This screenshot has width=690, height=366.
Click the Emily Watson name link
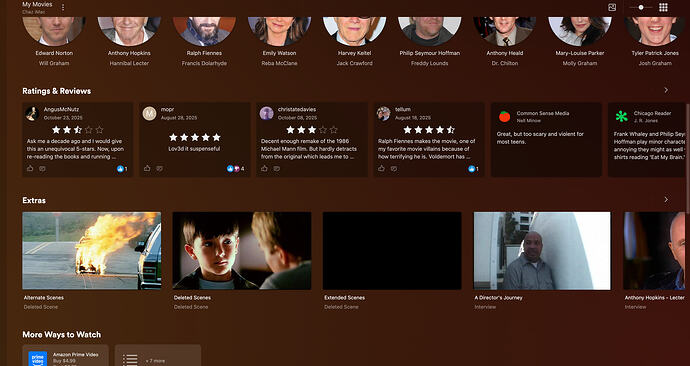pos(279,53)
